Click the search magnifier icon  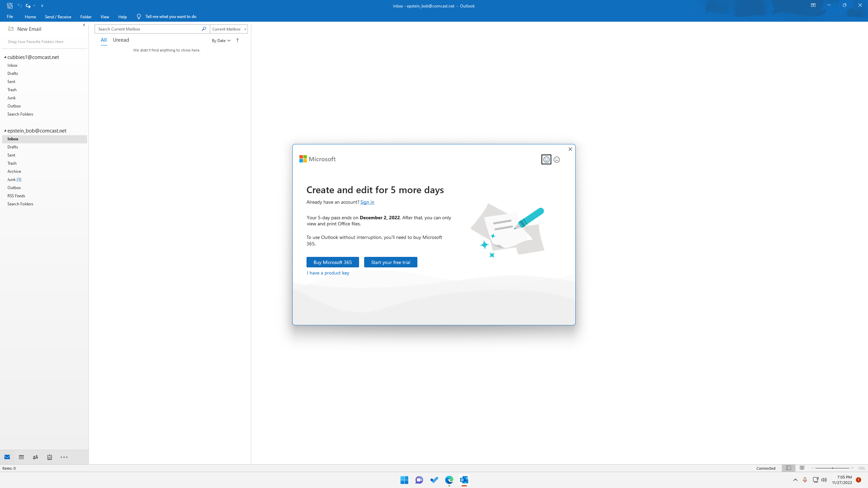pos(204,29)
